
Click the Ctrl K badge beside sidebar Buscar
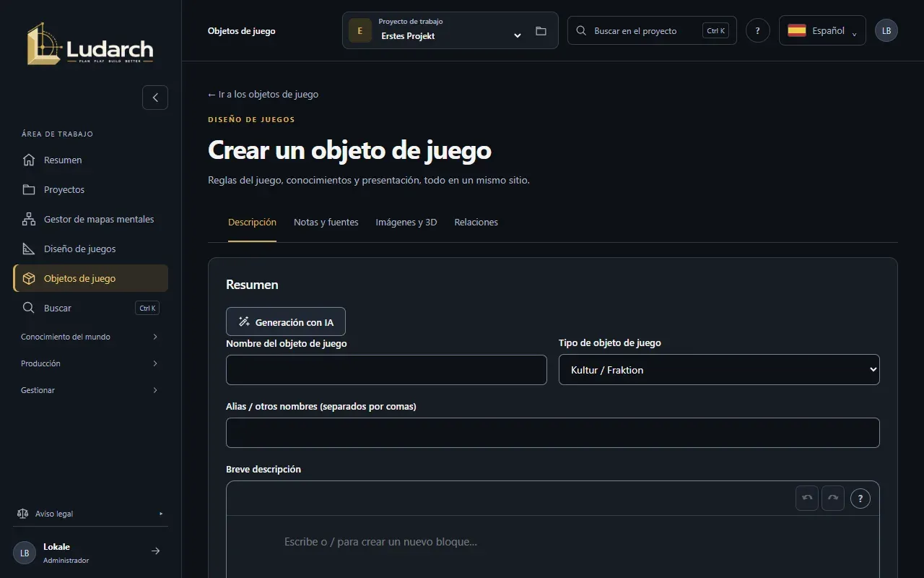pyautogui.click(x=147, y=308)
